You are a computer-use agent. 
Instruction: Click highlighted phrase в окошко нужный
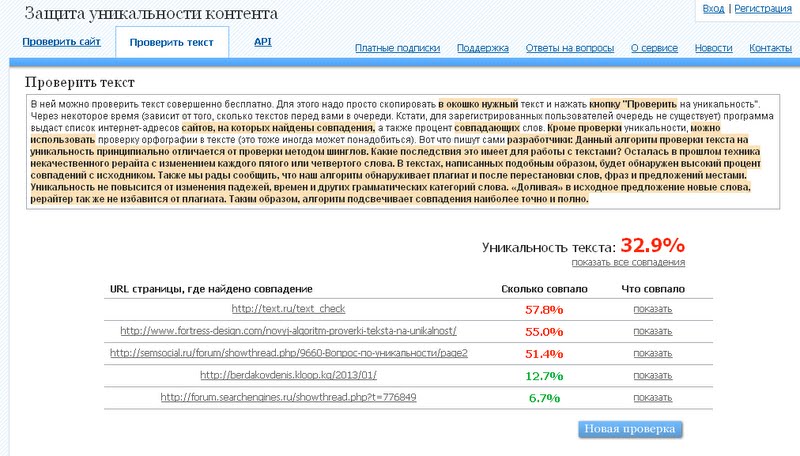coord(478,104)
